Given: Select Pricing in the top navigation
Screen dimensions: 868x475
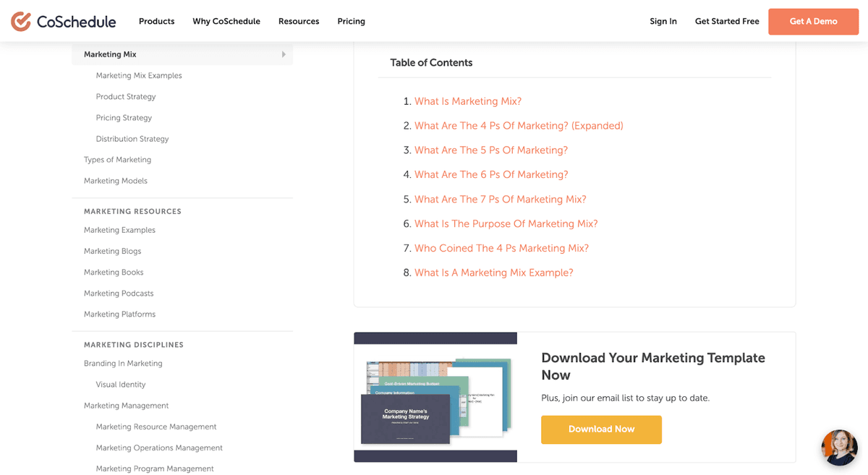Looking at the screenshot, I should point(351,21).
